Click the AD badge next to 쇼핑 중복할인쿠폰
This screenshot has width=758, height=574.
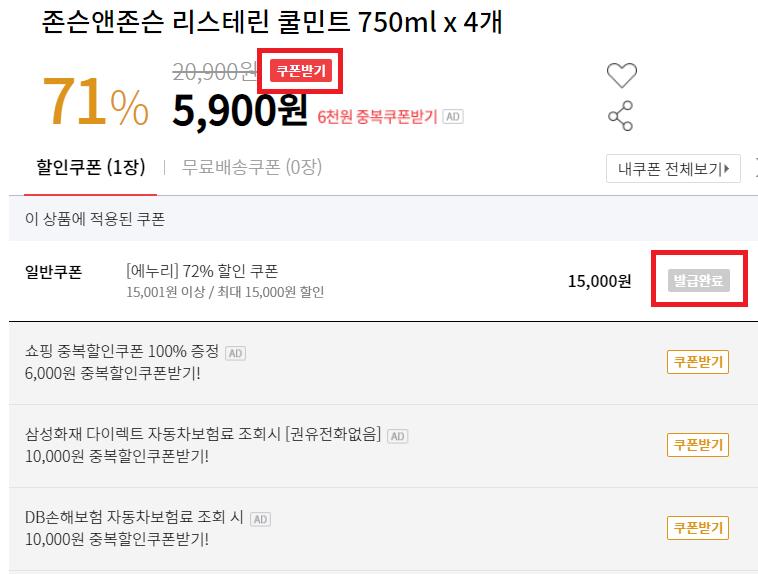[x=235, y=353]
